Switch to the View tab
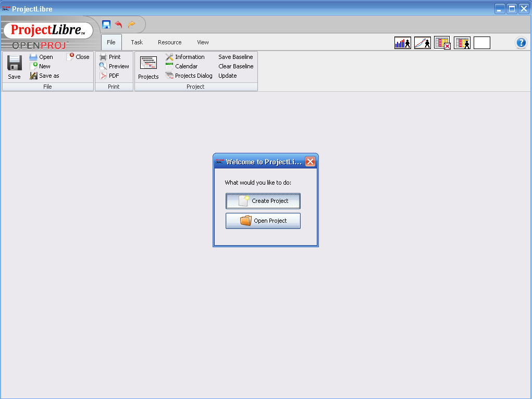The height and width of the screenshot is (399, 532). click(203, 42)
